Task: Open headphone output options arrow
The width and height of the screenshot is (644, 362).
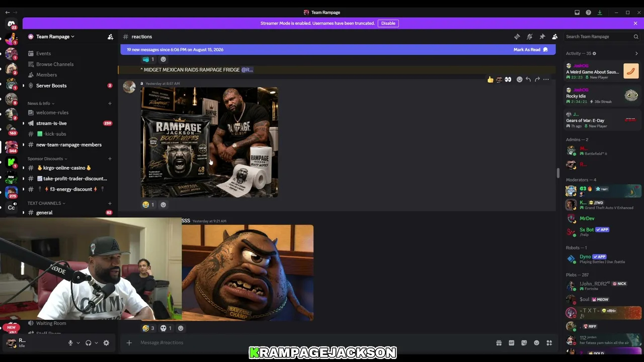Action: 96,343
